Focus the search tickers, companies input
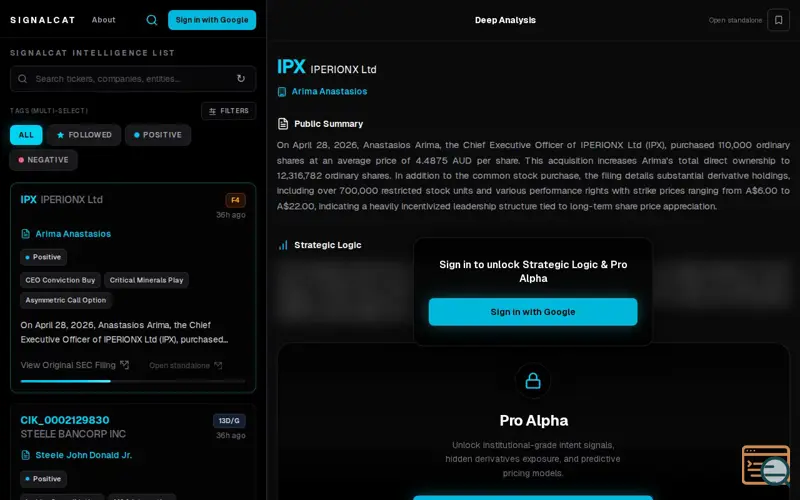Viewport: 800px width, 500px height. pyautogui.click(x=133, y=79)
